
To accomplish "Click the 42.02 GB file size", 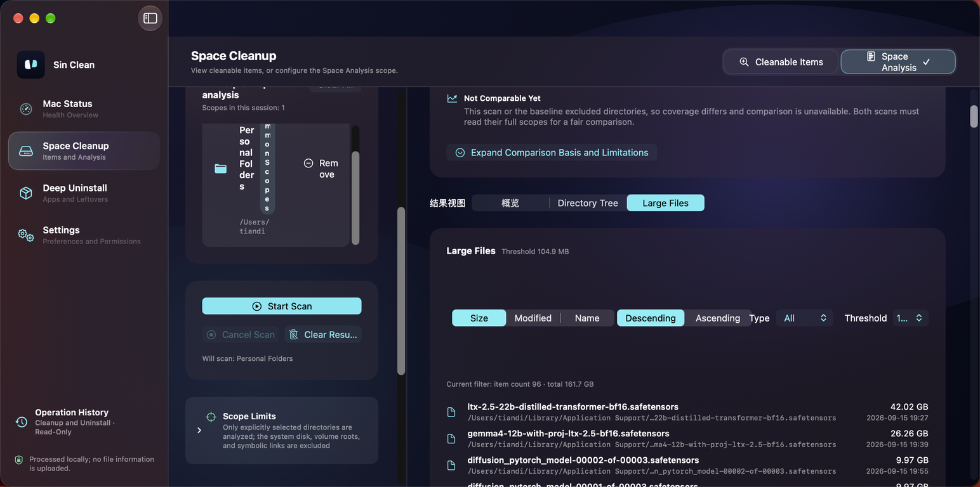I will click(x=910, y=407).
